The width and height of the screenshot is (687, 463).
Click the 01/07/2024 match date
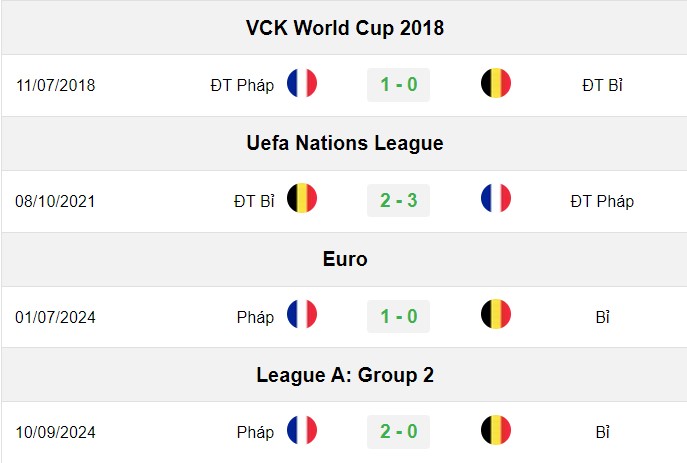pos(55,317)
